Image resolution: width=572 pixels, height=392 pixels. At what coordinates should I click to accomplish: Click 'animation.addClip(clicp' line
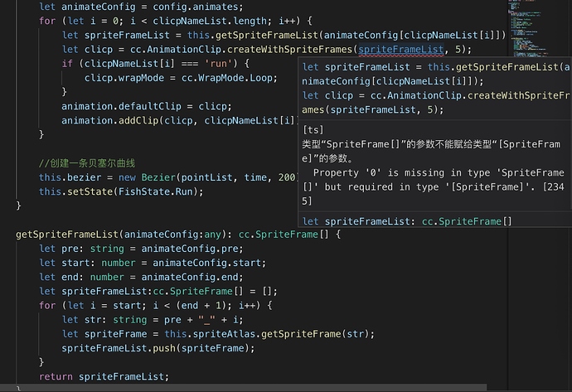[180, 120]
